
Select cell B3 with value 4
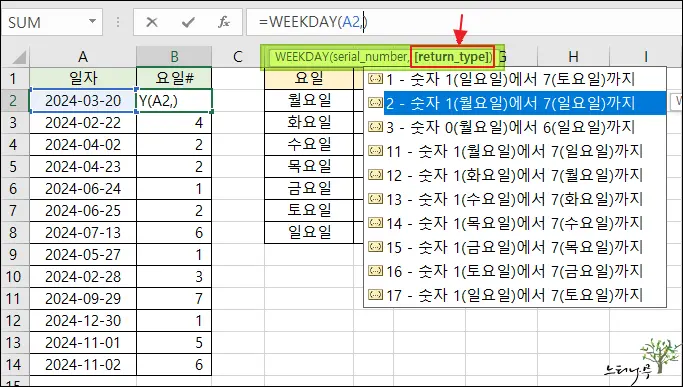pyautogui.click(x=174, y=122)
